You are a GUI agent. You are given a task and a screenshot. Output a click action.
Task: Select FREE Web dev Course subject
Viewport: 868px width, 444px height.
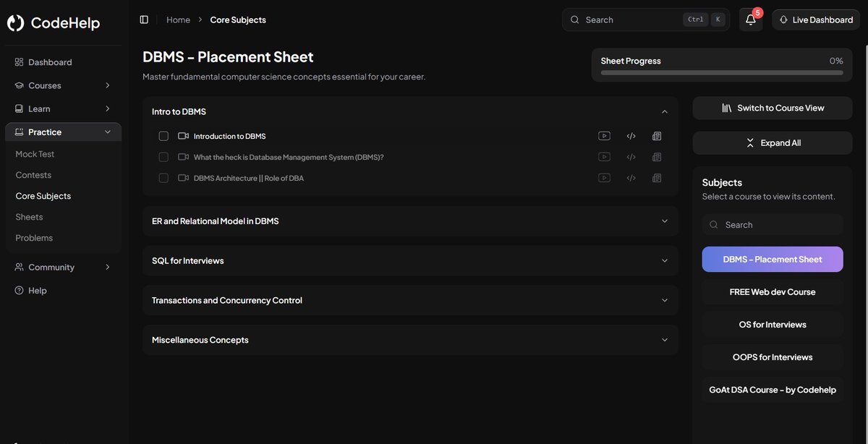(x=773, y=292)
